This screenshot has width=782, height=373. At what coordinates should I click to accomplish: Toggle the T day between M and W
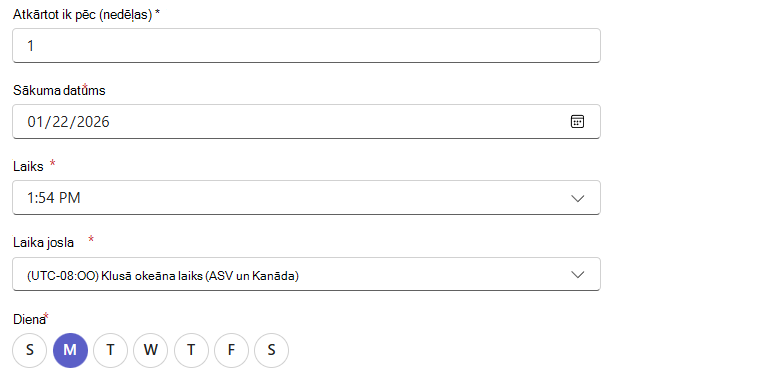pyautogui.click(x=110, y=351)
